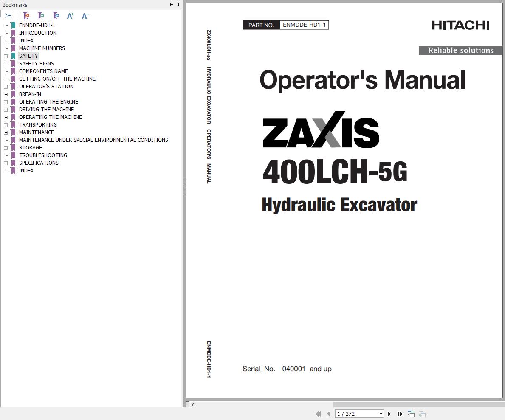This screenshot has height=420, width=505.
Task: Open the page number dropdown
Action: (x=380, y=414)
